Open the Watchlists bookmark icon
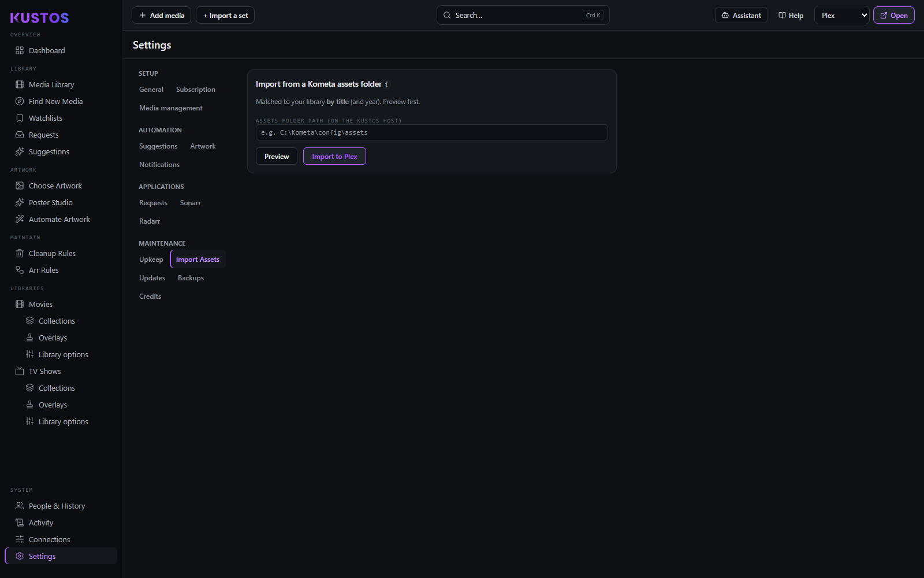This screenshot has height=578, width=924. [20, 118]
